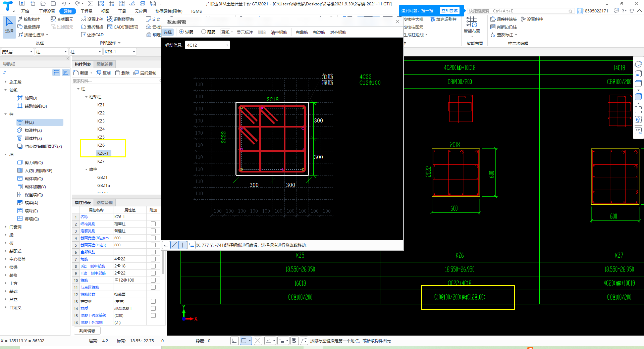Screen dimensions: 644x349
Task: Check the 材质 attach checkbox
Action: point(153,308)
